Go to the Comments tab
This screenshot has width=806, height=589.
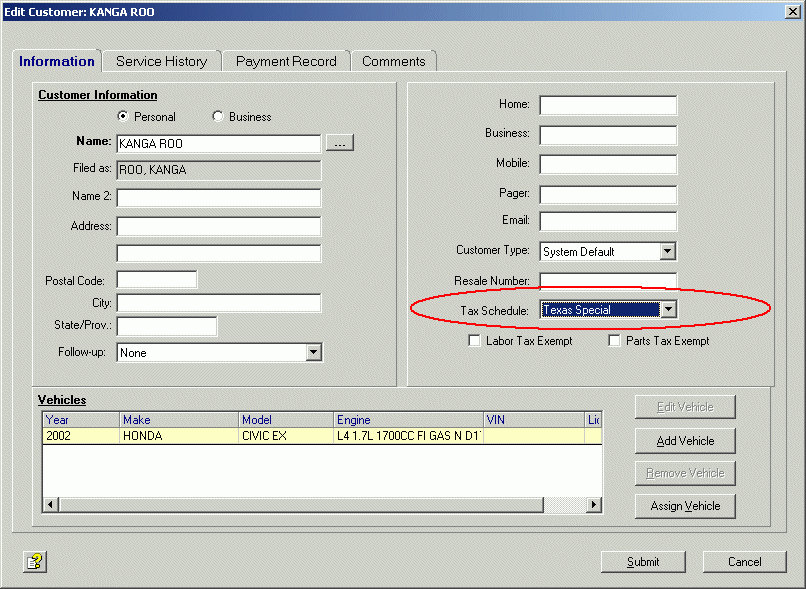393,61
